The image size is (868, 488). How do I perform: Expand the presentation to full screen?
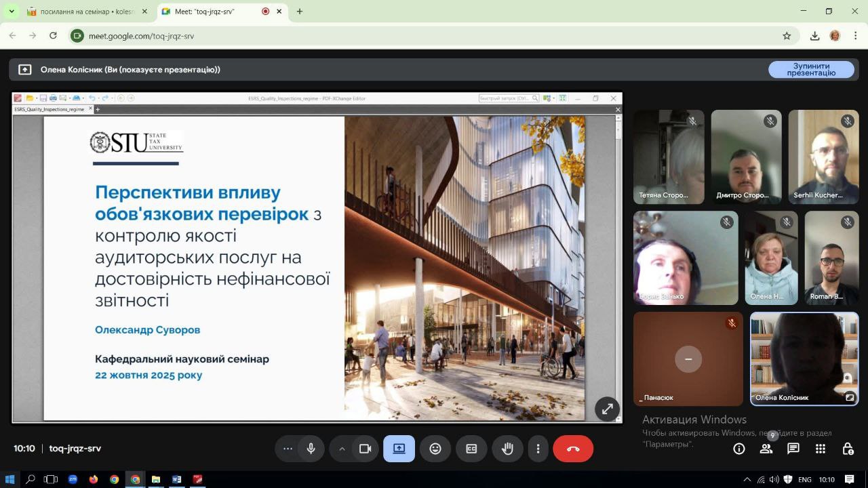click(607, 409)
